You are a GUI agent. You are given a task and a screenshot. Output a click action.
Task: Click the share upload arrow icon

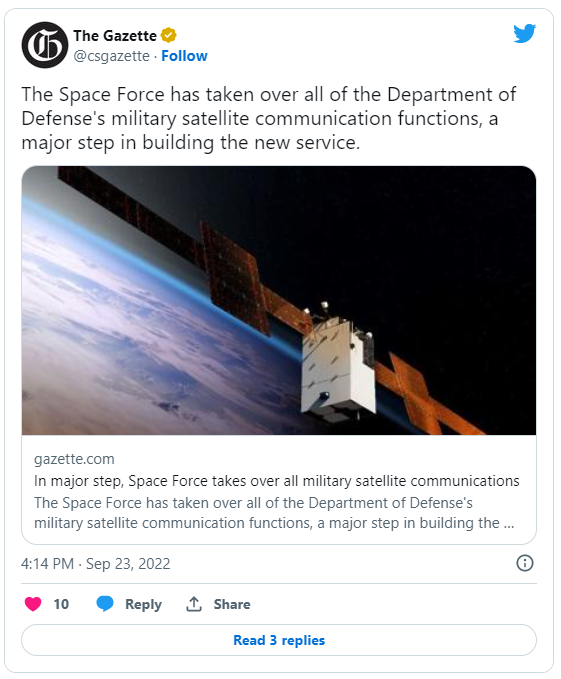(x=194, y=604)
